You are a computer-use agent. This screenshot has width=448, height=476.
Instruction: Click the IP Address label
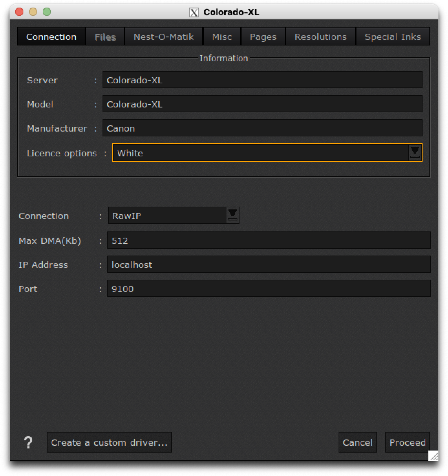(x=43, y=265)
